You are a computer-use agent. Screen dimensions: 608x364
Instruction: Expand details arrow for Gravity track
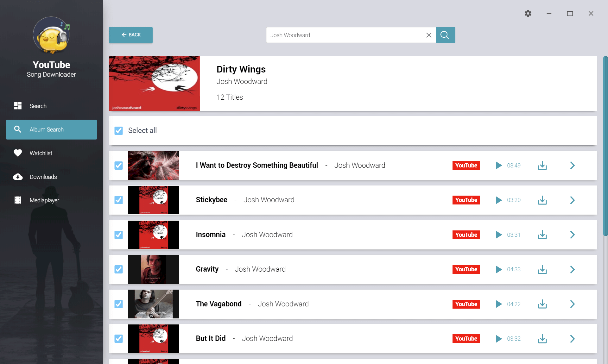(x=573, y=269)
